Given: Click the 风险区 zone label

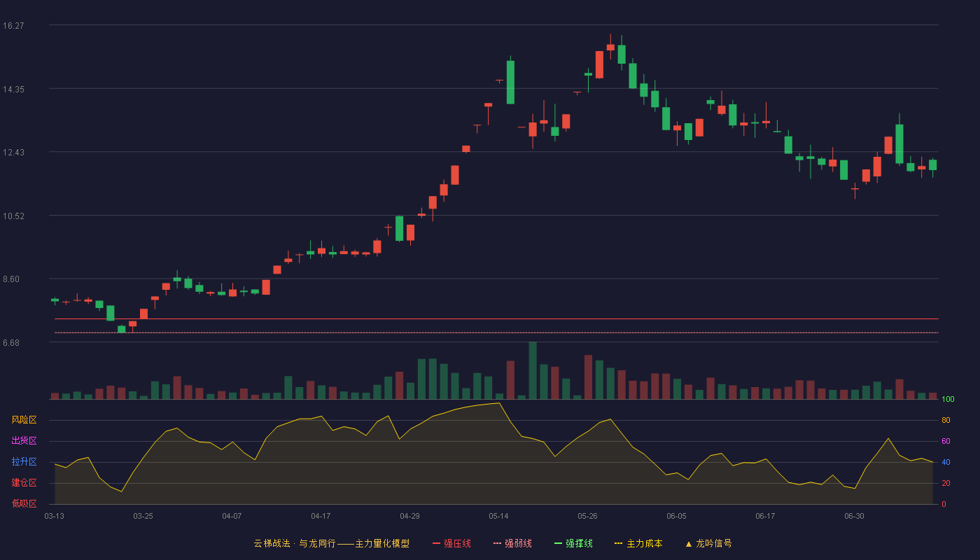Looking at the screenshot, I should (x=24, y=420).
